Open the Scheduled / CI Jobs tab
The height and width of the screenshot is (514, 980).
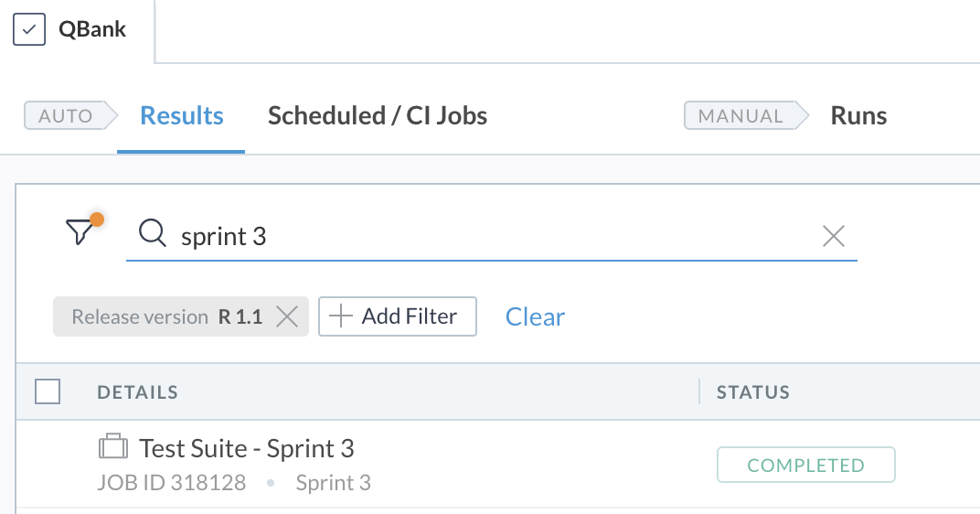click(x=378, y=115)
